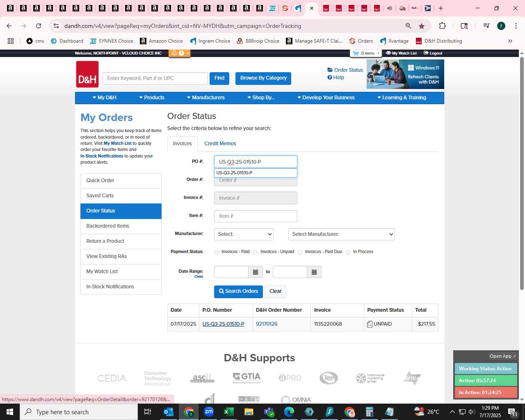Screen dimensions: 525x420
Task: Expand the Shop By... menu
Action: (261, 98)
